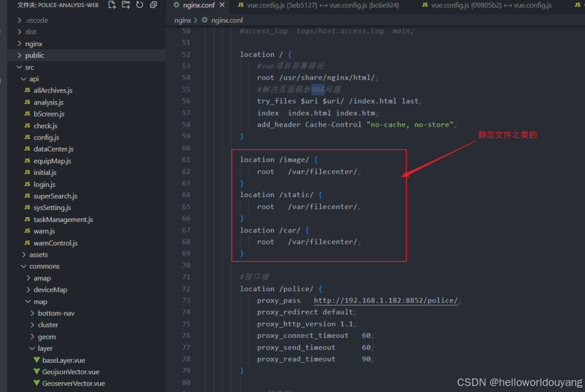
Task: Open vue.config.js (5eb5127) diff tab
Action: point(323,5)
